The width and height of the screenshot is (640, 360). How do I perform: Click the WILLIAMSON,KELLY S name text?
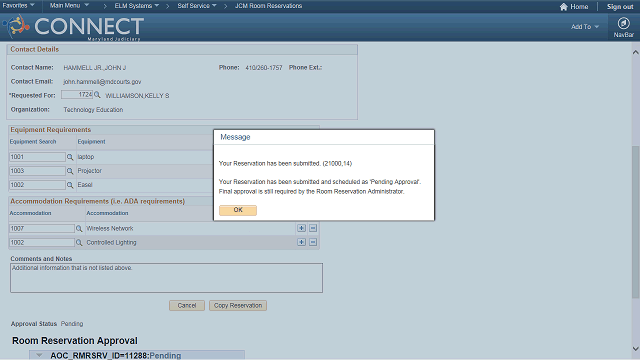(137, 96)
